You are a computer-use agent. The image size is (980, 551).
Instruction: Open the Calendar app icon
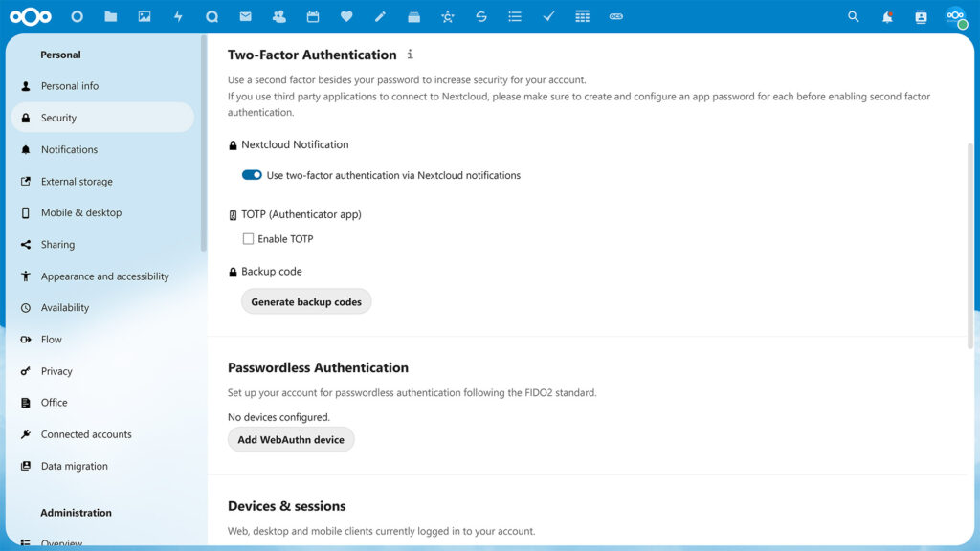pos(312,15)
